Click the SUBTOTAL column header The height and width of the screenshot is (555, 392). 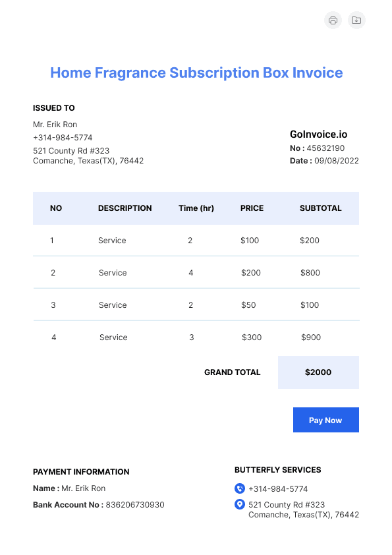[x=321, y=208]
